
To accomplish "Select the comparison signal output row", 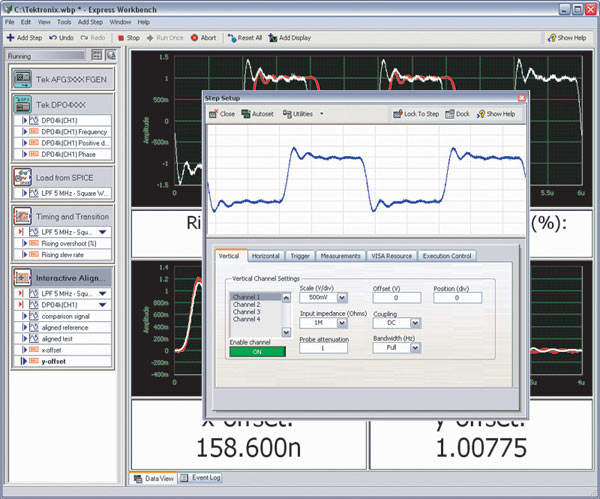I will pyautogui.click(x=63, y=316).
